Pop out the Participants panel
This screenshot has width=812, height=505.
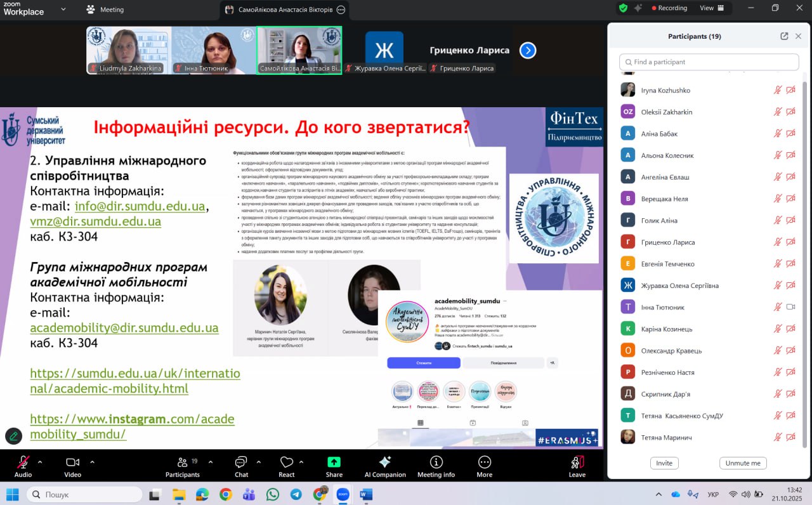tap(784, 36)
